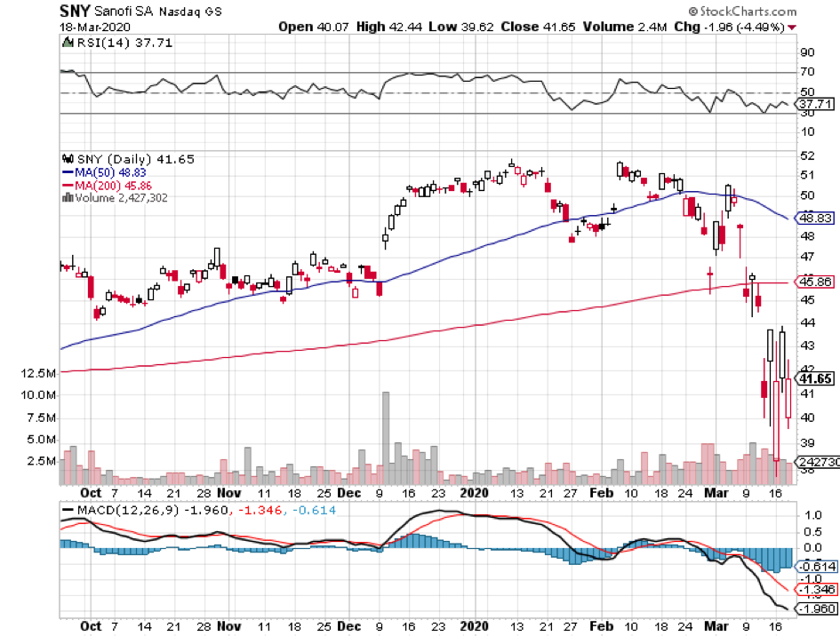Click the volume bars icon in legend
The image size is (840, 636).
coord(68,197)
